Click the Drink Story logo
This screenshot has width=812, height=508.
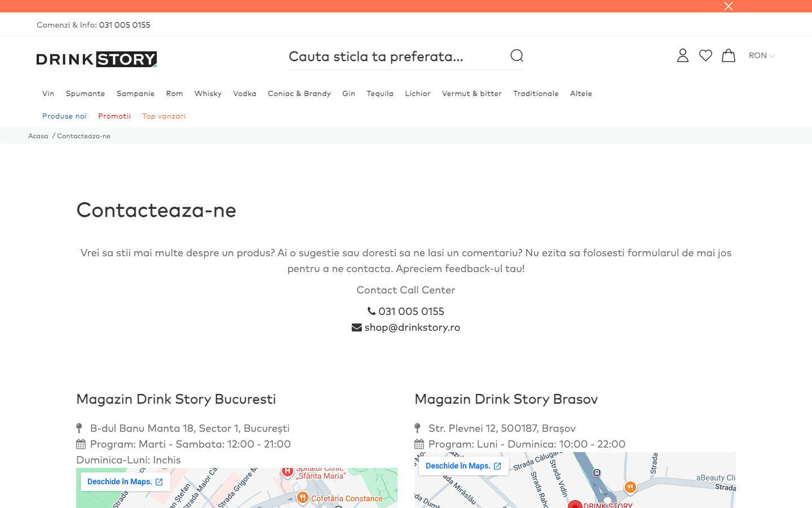(96, 59)
